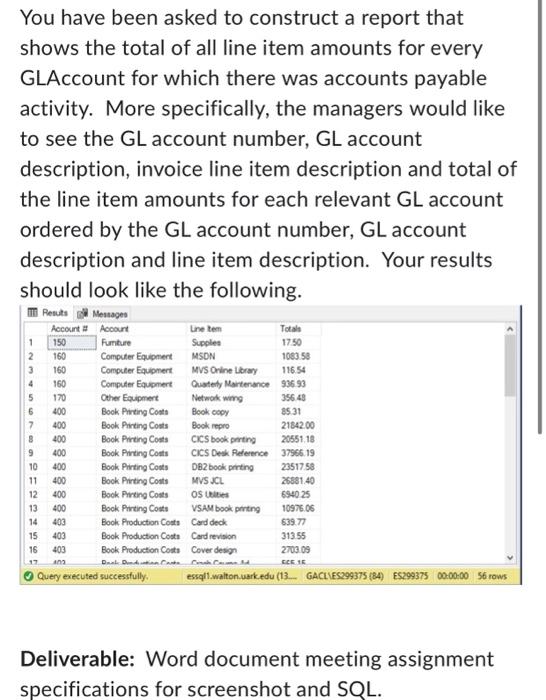Select the total value 6940.25
Image resolution: width=546 pixels, height=700 pixels.
tap(296, 495)
